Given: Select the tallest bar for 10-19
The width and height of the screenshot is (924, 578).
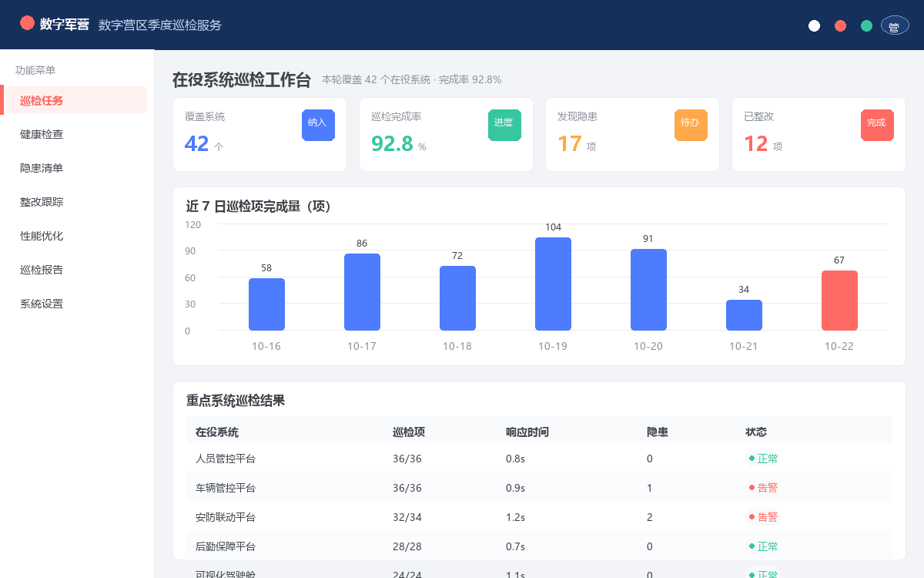Looking at the screenshot, I should [553, 284].
